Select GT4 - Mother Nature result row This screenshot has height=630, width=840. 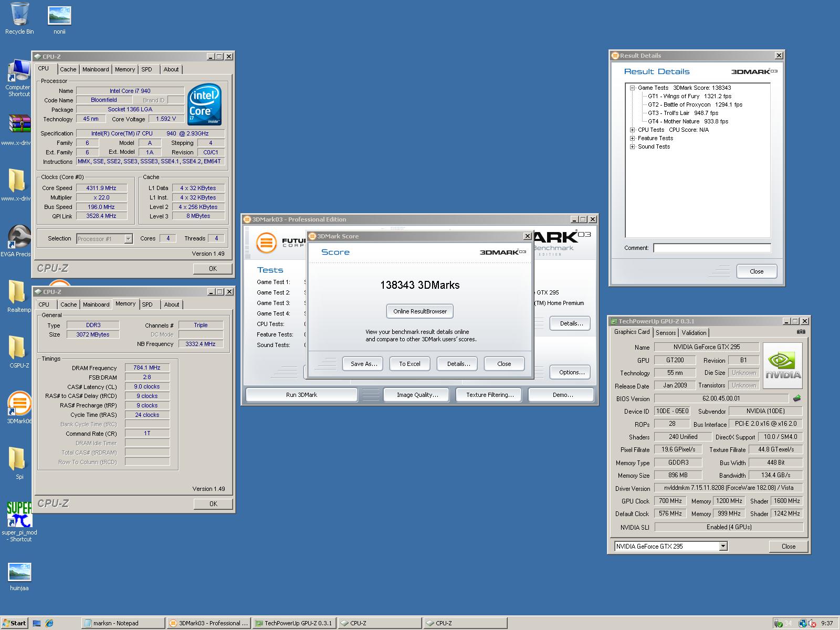pyautogui.click(x=688, y=121)
